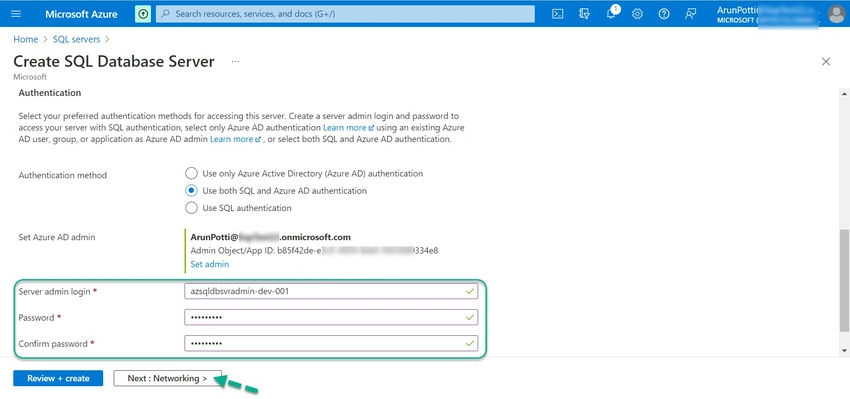Click the Review + create button
850x399 pixels.
tap(58, 378)
